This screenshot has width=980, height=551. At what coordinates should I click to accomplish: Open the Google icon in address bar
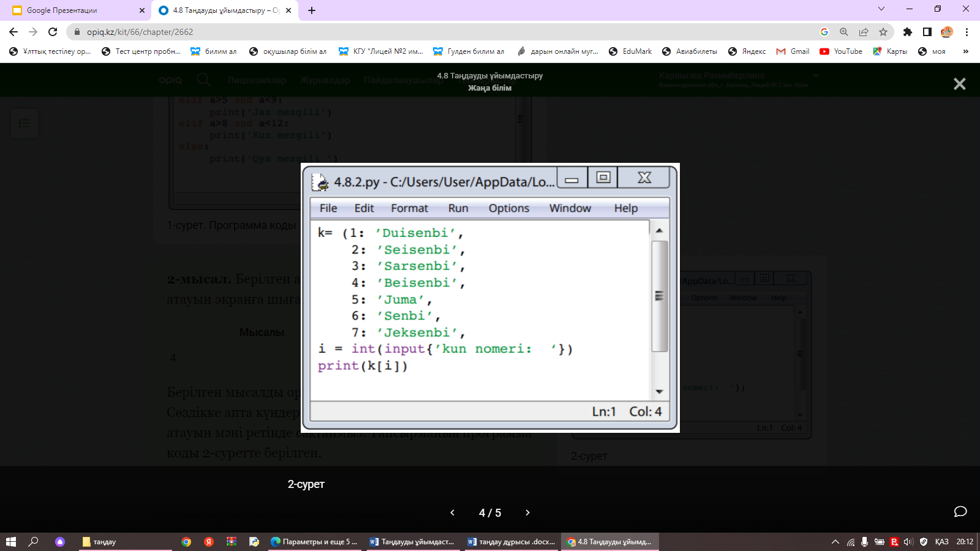tap(824, 32)
